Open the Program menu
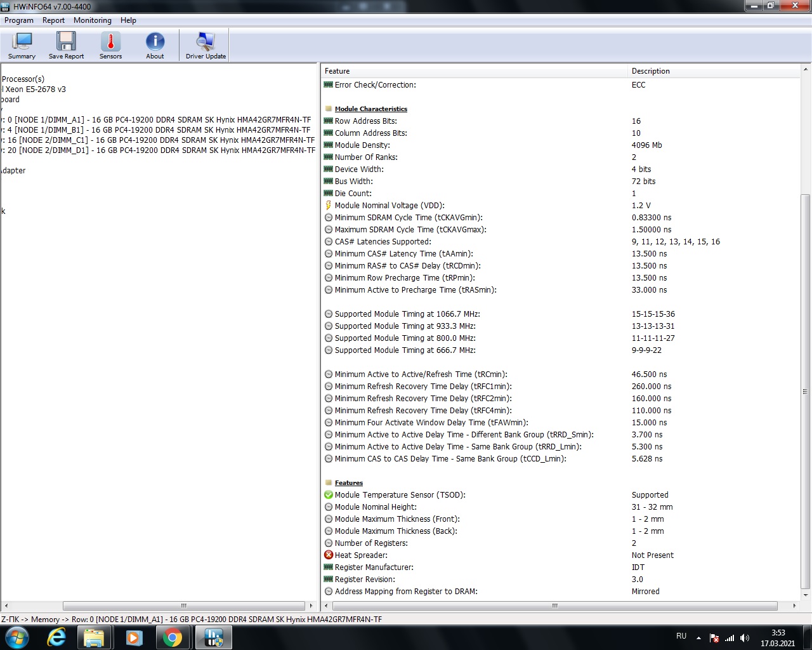 pos(19,20)
